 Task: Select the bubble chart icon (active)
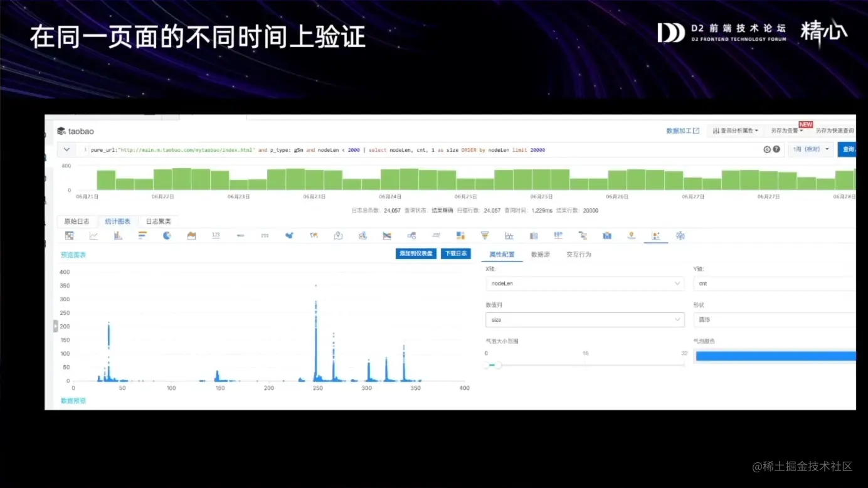(655, 236)
